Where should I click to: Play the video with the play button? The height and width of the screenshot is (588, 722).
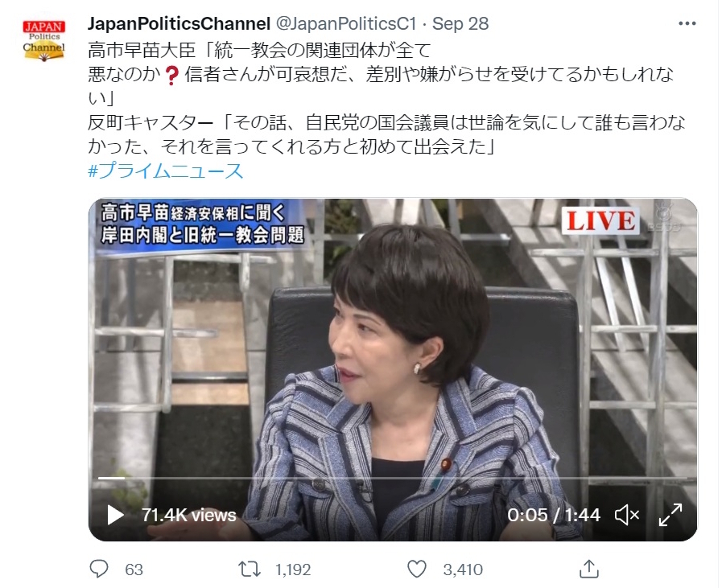[x=114, y=515]
